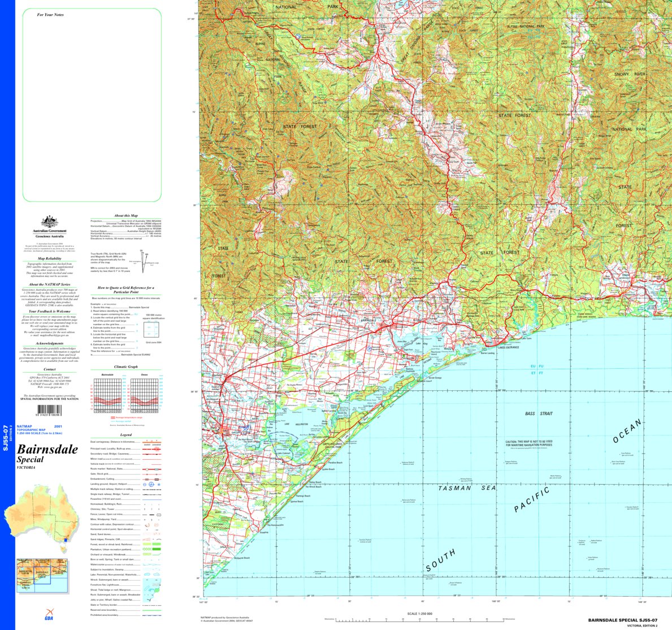
Task: Click "VICTORIA" below the Special title
Action: (x=25, y=468)
